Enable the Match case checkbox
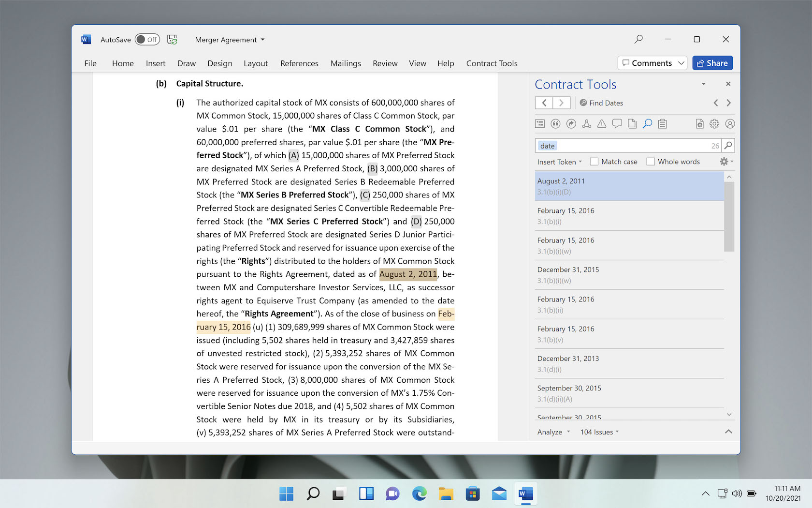Viewport: 812px width, 508px height. pyautogui.click(x=594, y=162)
